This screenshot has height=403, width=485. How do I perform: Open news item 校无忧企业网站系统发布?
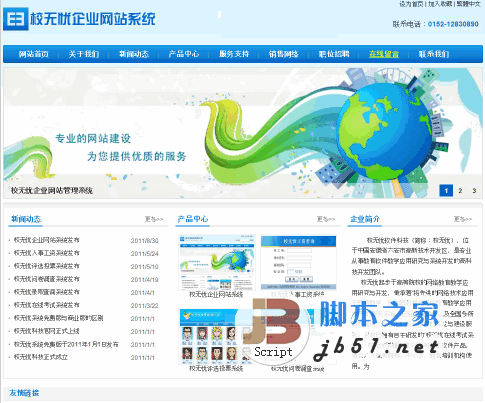(x=47, y=240)
